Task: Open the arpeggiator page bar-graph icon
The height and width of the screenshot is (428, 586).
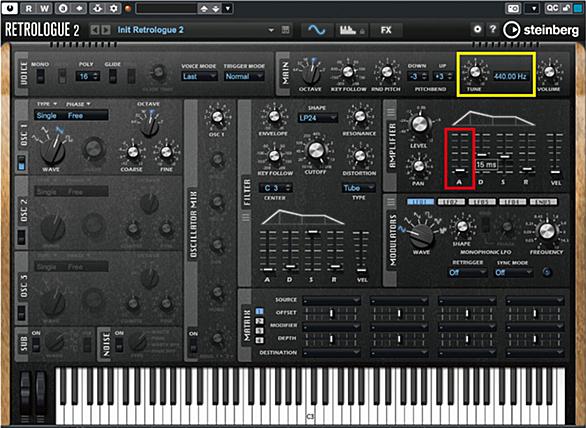Action: point(352,30)
